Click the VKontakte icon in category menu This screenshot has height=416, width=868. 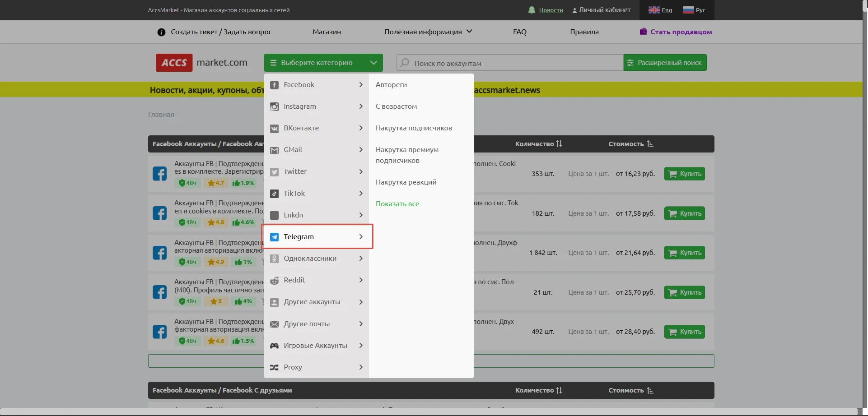274,128
